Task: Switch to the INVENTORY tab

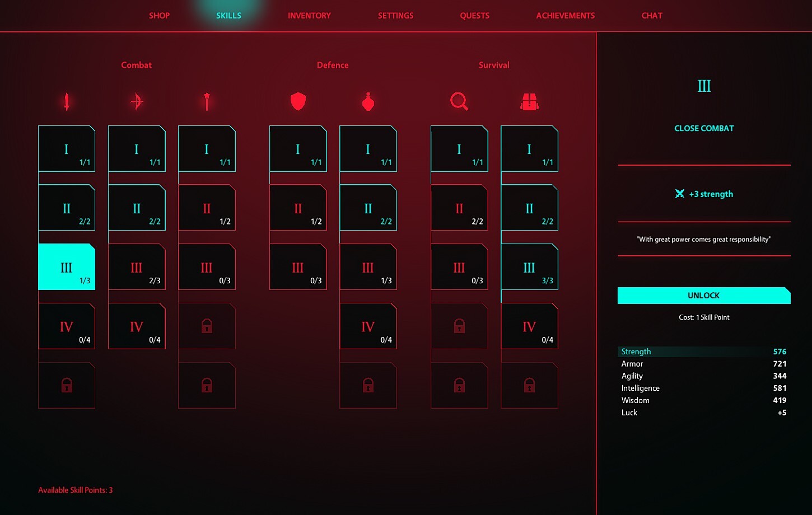Action: tap(309, 16)
